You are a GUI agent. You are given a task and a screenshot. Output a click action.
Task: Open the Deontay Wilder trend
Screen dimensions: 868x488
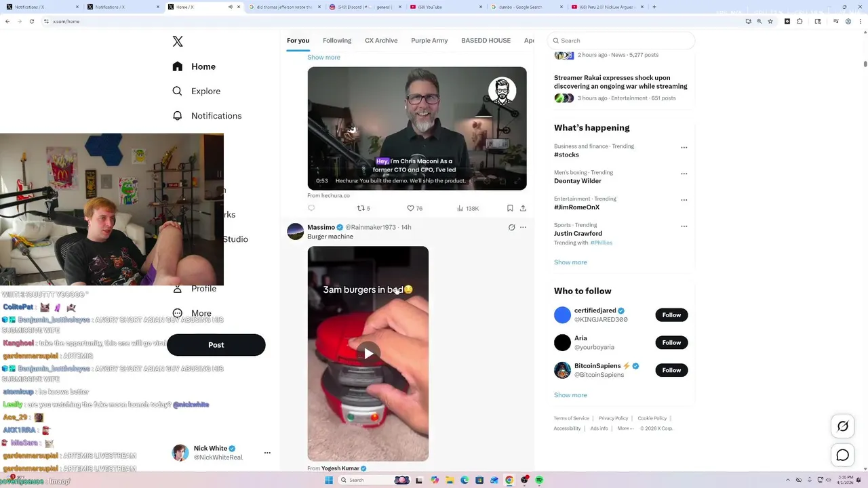578,181
